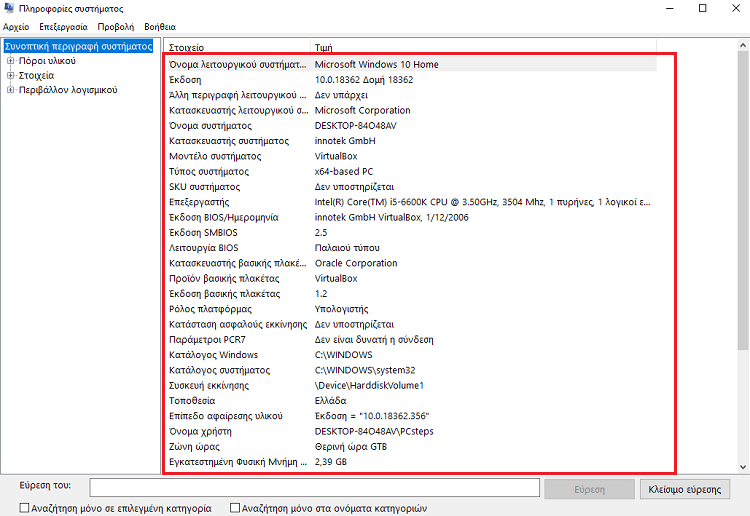
Task: Minimize the System Information window
Action: click(670, 8)
